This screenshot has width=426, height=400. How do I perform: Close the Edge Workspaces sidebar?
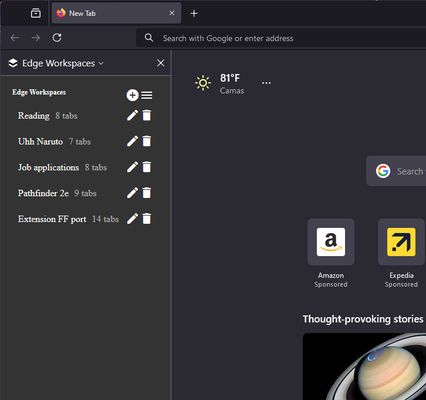(160, 63)
